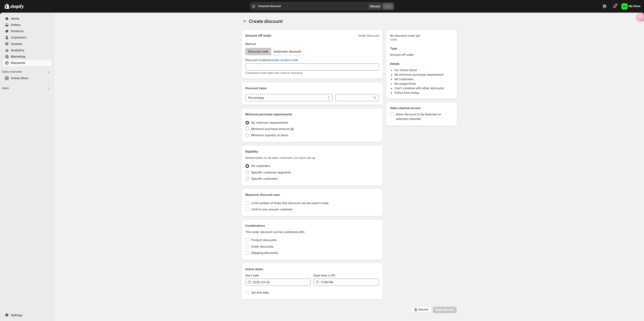
Task: Click the Analytics bar chart icon
Action: click(7, 50)
